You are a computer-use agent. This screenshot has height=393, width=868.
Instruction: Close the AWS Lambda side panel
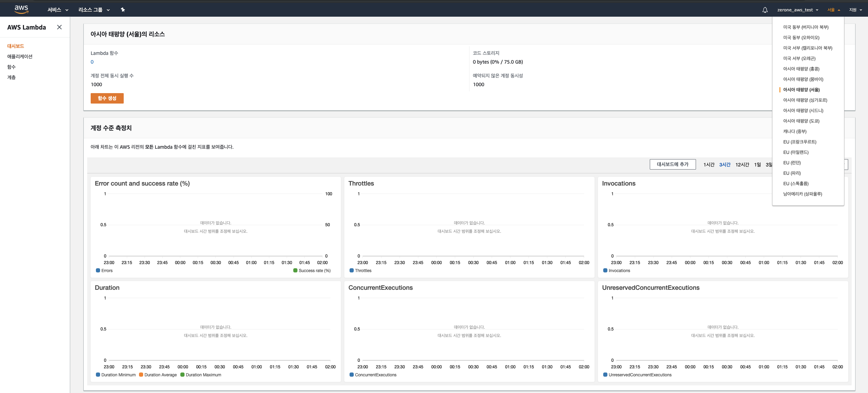coord(59,27)
